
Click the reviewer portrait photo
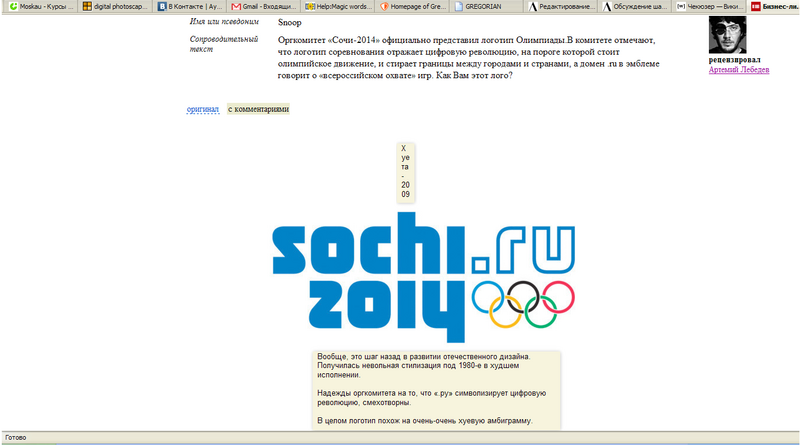point(728,35)
